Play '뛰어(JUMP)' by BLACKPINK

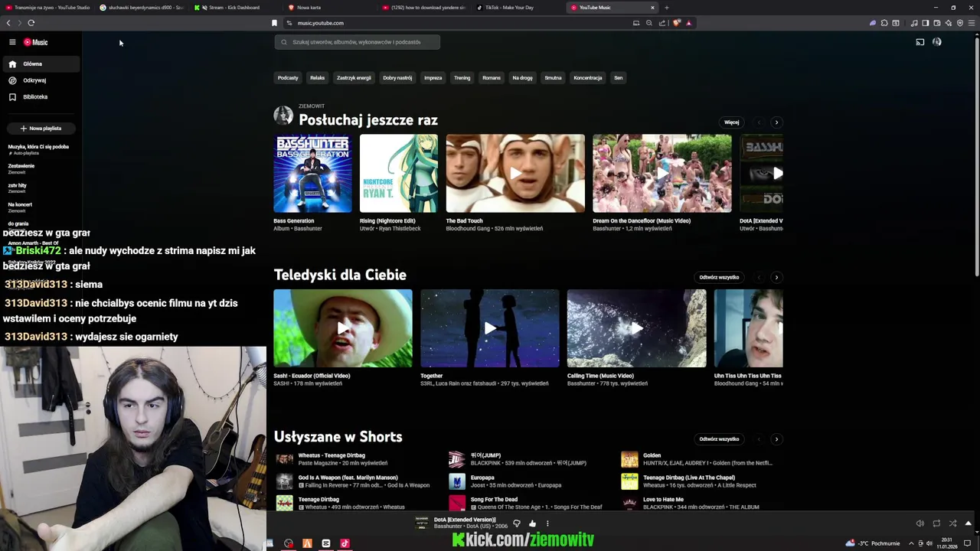(x=457, y=459)
